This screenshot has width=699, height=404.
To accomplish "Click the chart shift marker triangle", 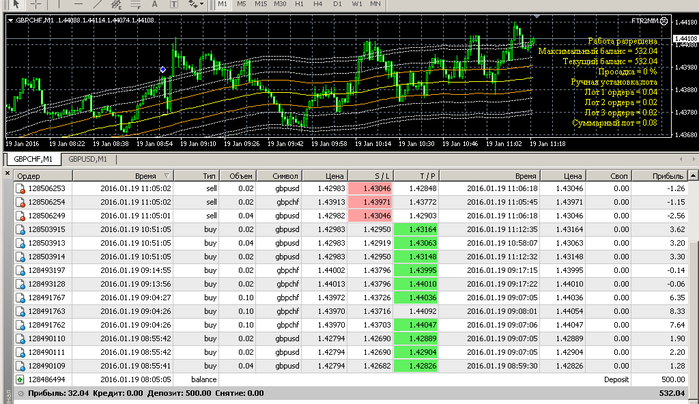I will click(x=537, y=16).
